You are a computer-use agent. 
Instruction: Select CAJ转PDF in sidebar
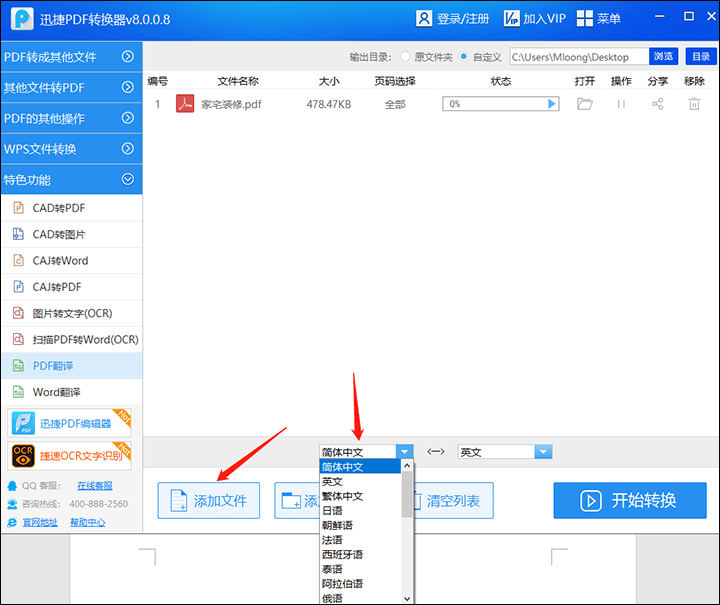coord(72,287)
